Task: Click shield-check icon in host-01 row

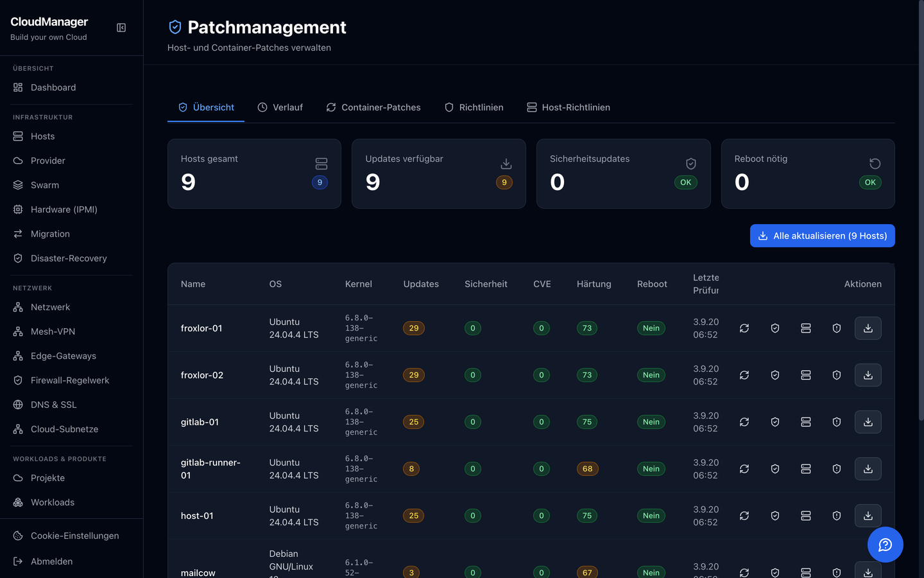Action: [x=775, y=516]
